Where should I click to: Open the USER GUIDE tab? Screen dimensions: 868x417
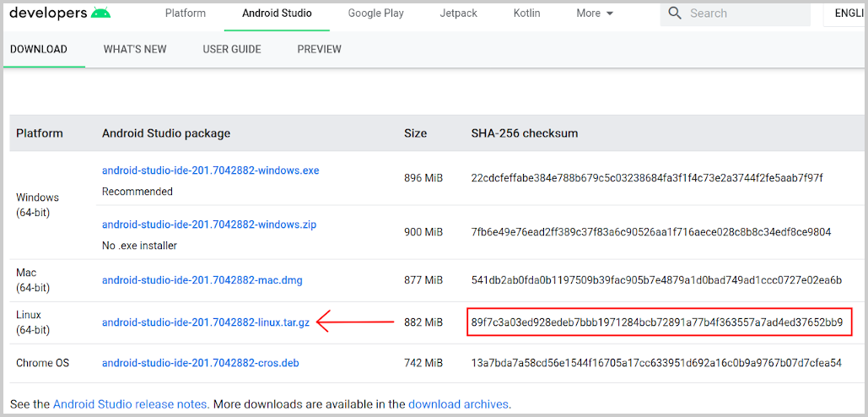232,49
